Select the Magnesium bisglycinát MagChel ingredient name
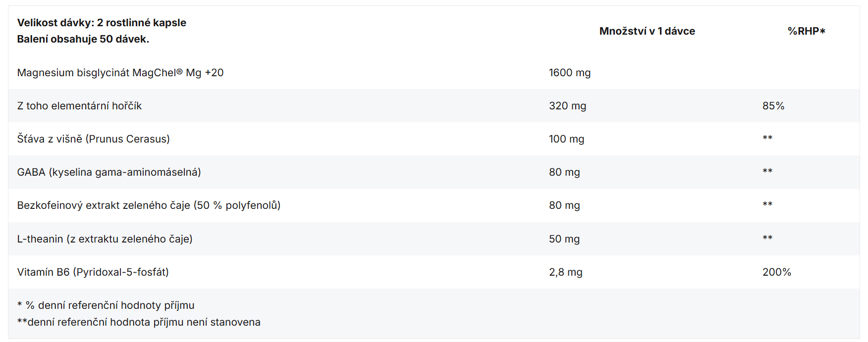Screen dimensions: 868x342 click(x=120, y=73)
